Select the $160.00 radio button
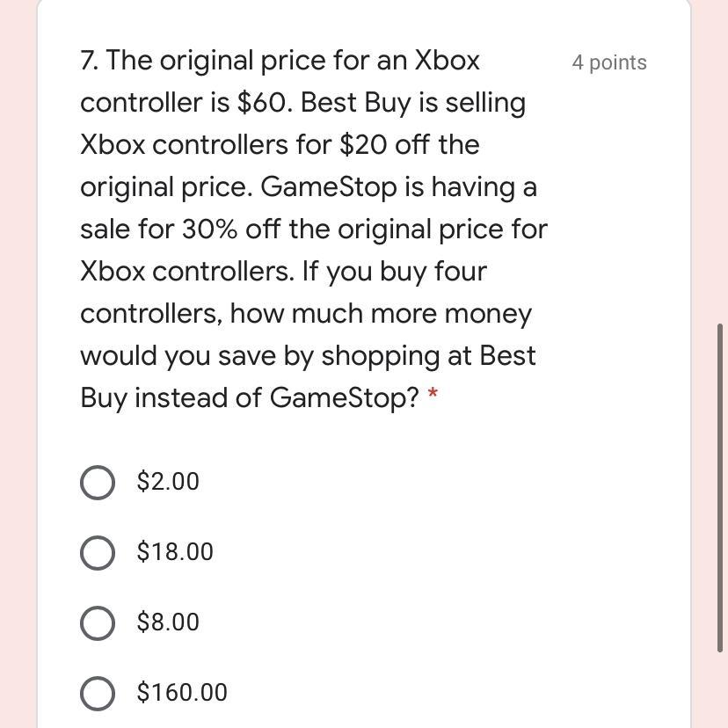The image size is (728, 728). (x=97, y=693)
